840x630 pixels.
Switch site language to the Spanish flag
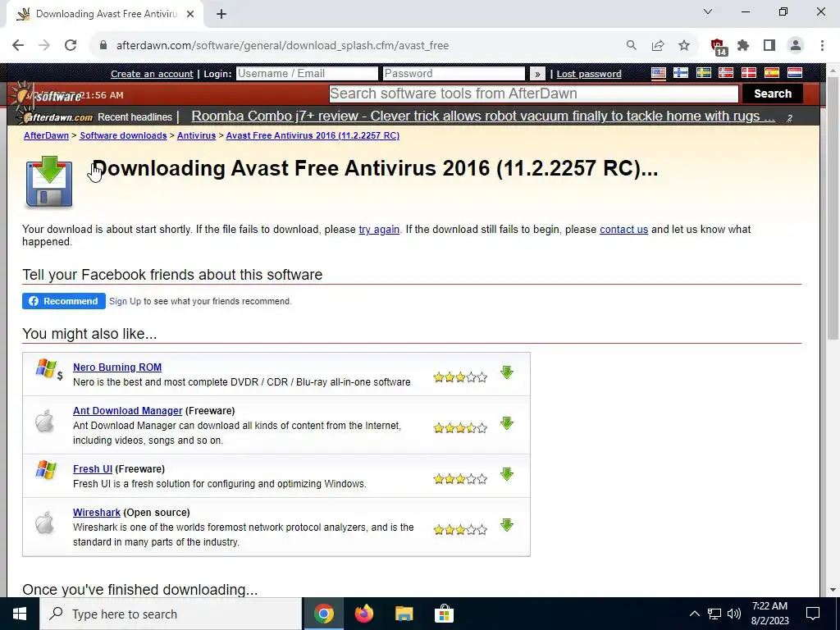pyautogui.click(x=771, y=73)
